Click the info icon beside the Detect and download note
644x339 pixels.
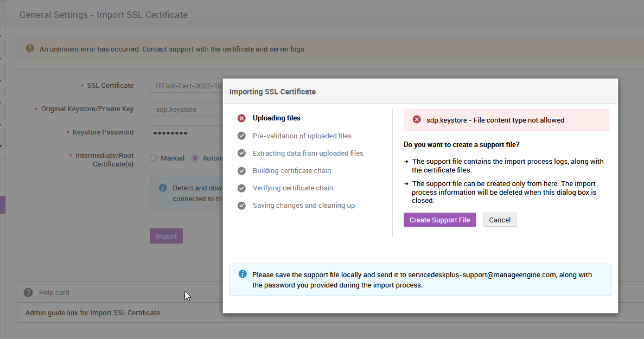(x=163, y=188)
